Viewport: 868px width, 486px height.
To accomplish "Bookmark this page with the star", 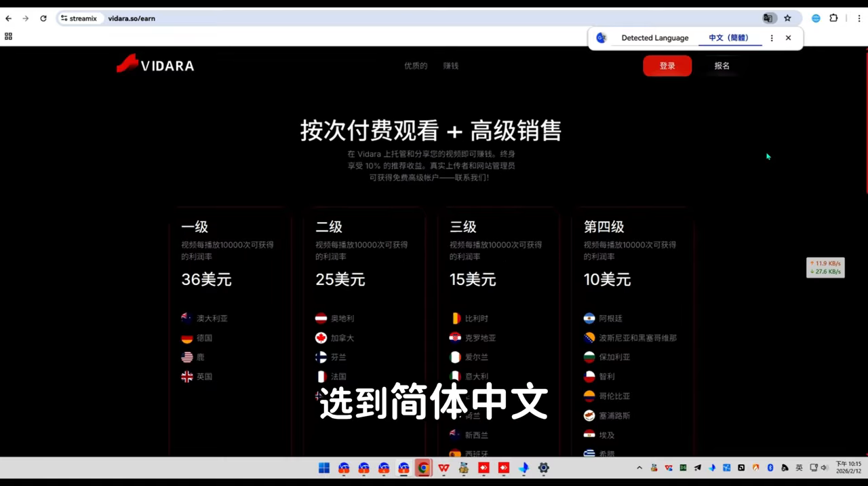I will [787, 18].
